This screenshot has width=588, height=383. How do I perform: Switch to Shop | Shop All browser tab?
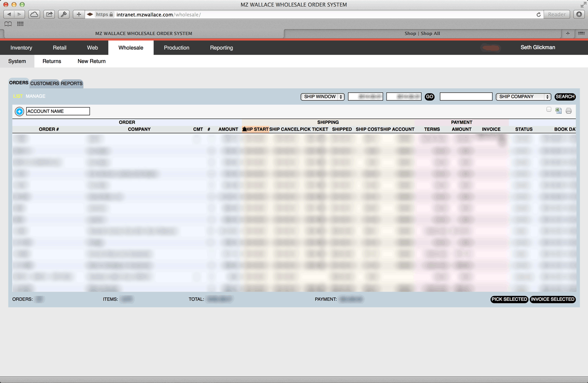click(422, 33)
